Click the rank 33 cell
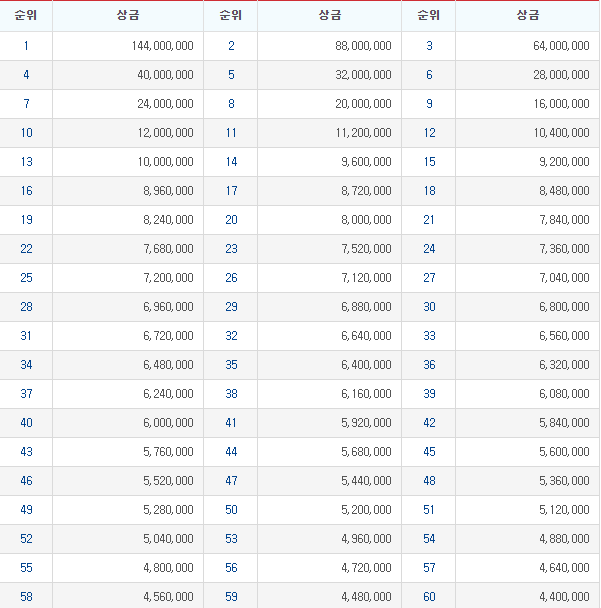Viewport: 601px width, 608px height. click(428, 336)
